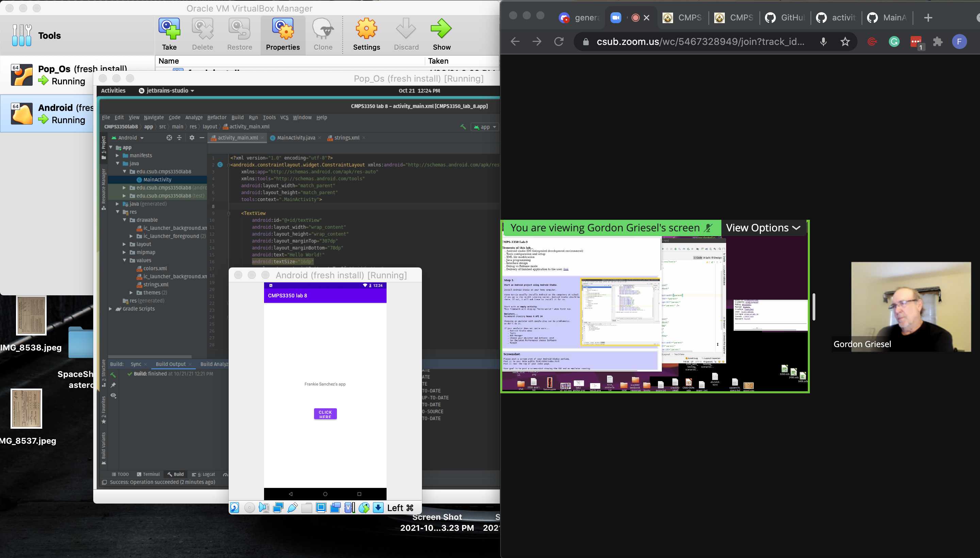Switch to MainActivity.java editor tab
Screen dimensions: 980x558
(295, 137)
